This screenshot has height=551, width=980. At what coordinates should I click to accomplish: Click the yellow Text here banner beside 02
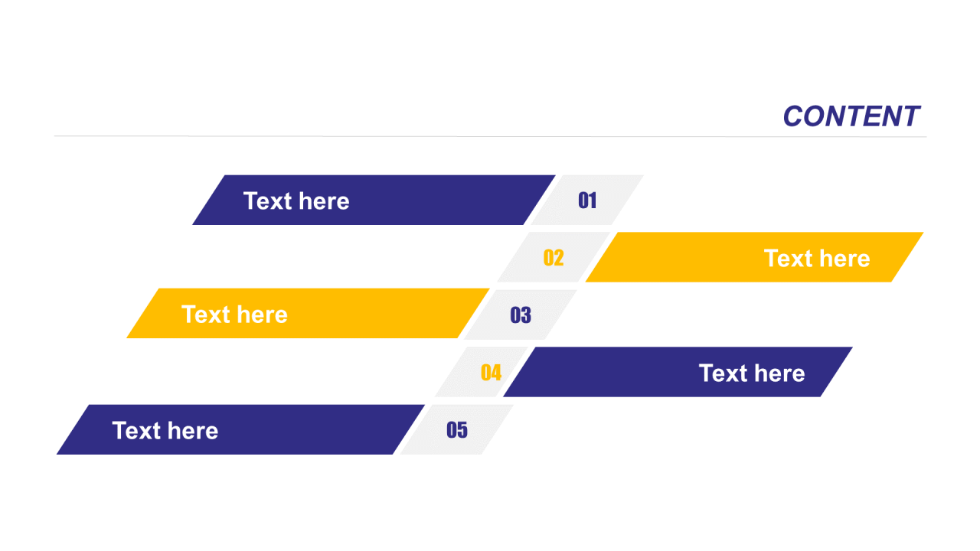click(x=754, y=257)
